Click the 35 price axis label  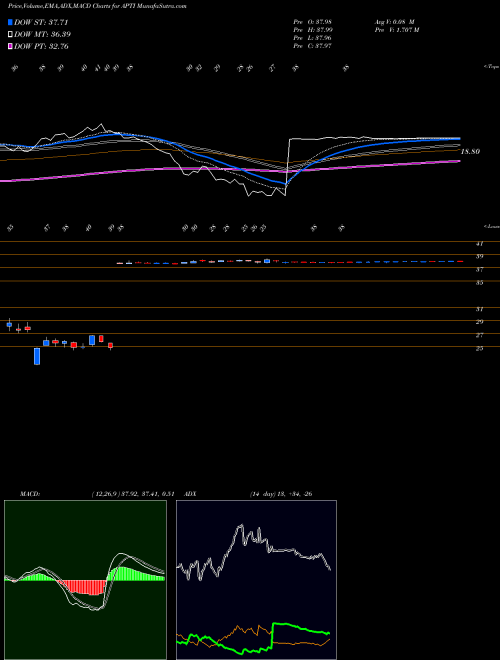(x=479, y=283)
